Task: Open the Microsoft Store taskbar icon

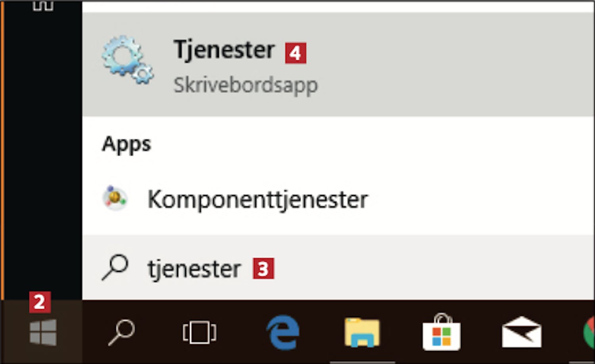Action: click(x=441, y=331)
